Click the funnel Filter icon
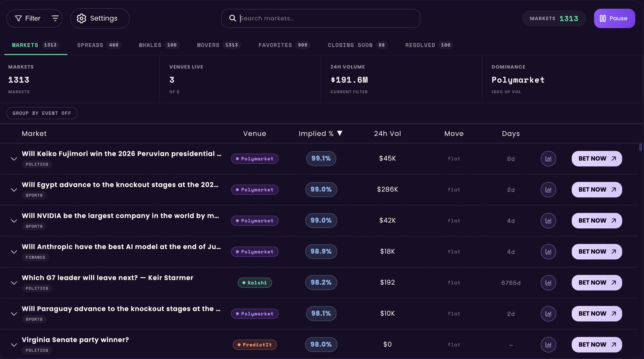This screenshot has height=359, width=644. click(18, 18)
